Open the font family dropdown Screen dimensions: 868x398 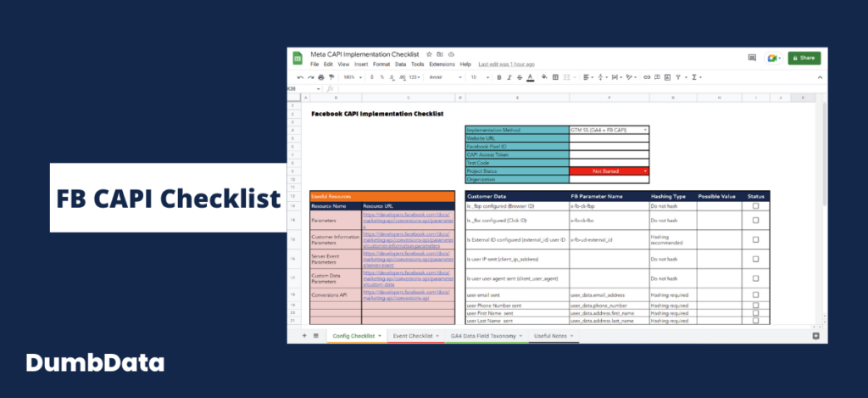[x=445, y=77]
